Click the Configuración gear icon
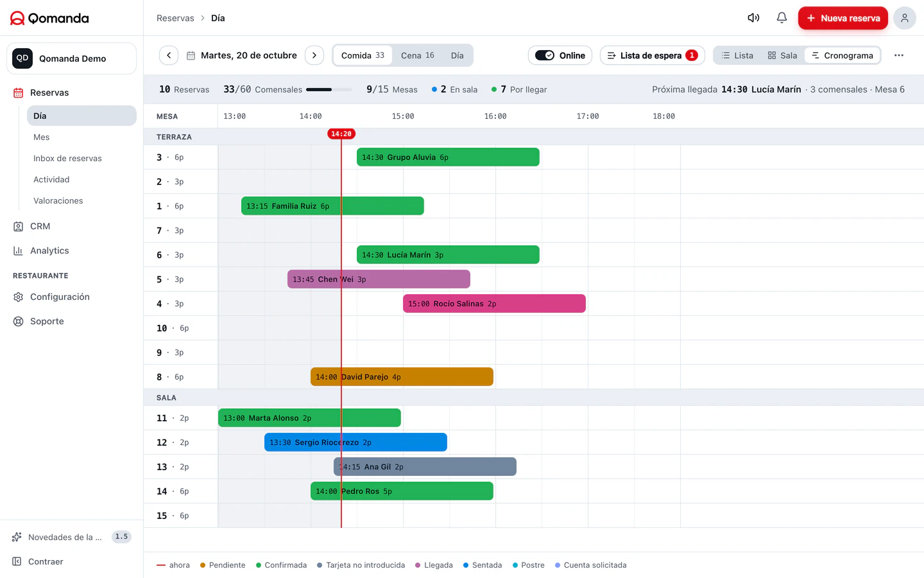This screenshot has height=578, width=924. coord(18,297)
